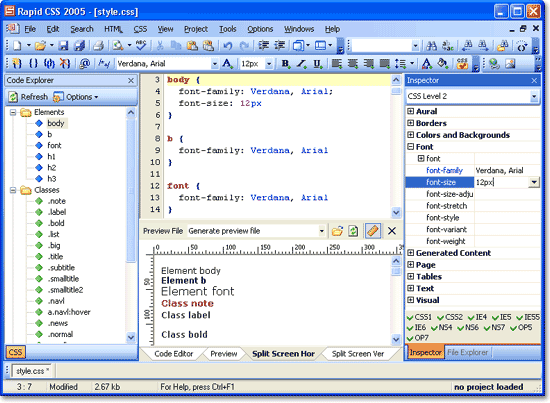Toggle Bold formatting
Viewport: 550px width, 403px height.
coord(285,63)
